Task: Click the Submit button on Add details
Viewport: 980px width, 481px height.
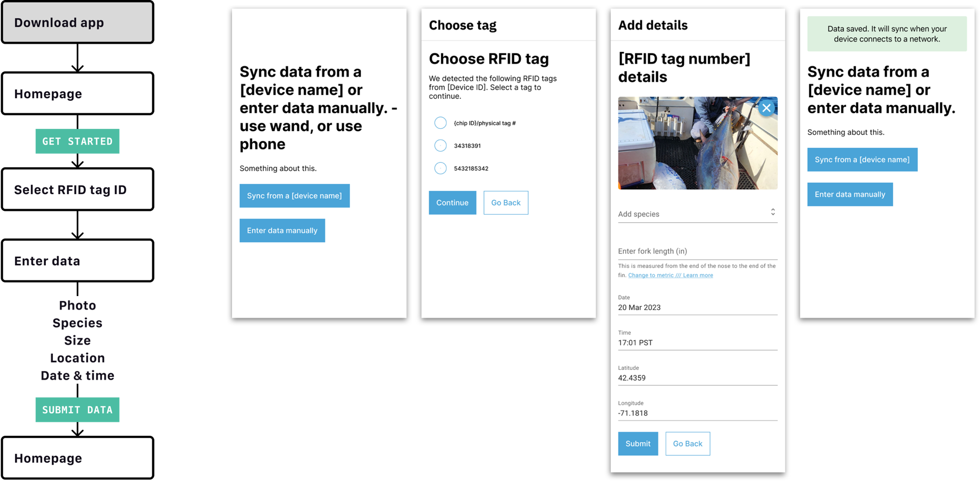Action: click(638, 444)
